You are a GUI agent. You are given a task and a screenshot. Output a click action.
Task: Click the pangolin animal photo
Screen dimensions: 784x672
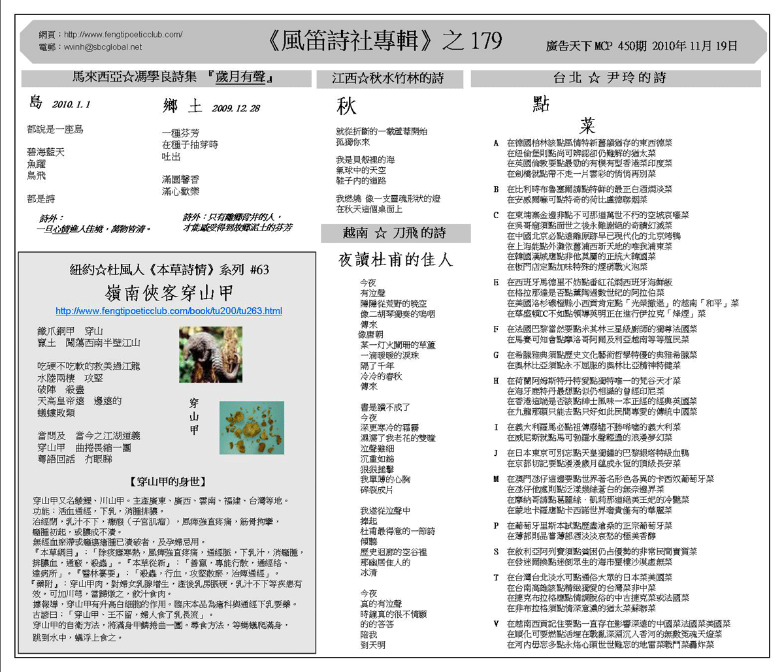click(x=210, y=355)
